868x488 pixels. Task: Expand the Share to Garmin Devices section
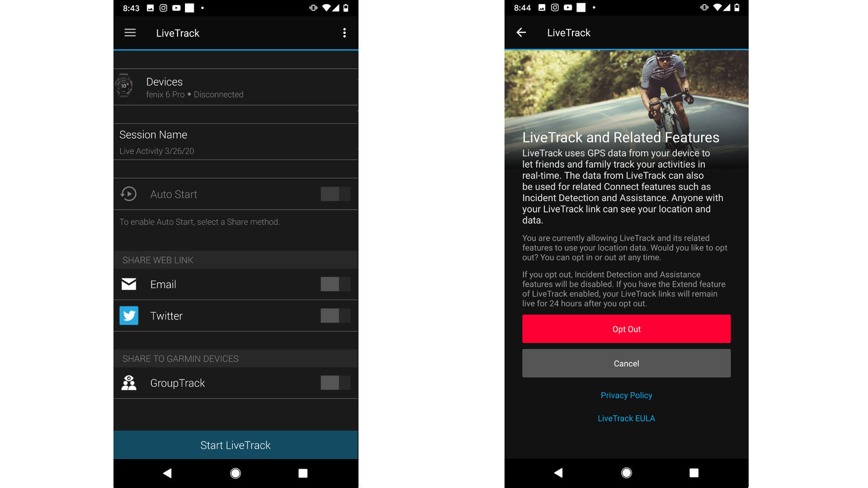(180, 357)
